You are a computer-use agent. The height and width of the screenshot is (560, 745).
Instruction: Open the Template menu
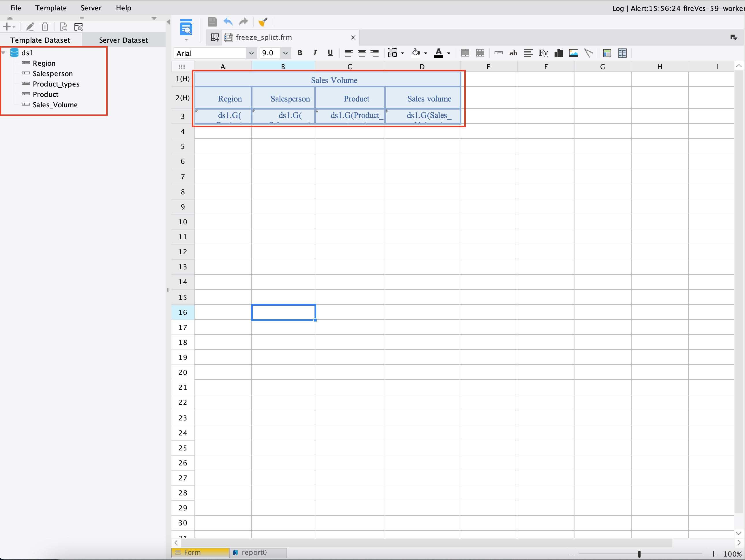pyautogui.click(x=50, y=8)
